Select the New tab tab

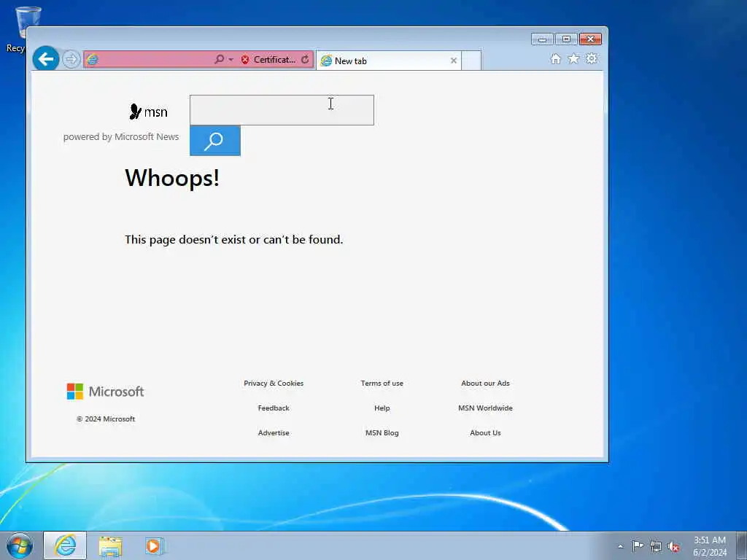(388, 61)
